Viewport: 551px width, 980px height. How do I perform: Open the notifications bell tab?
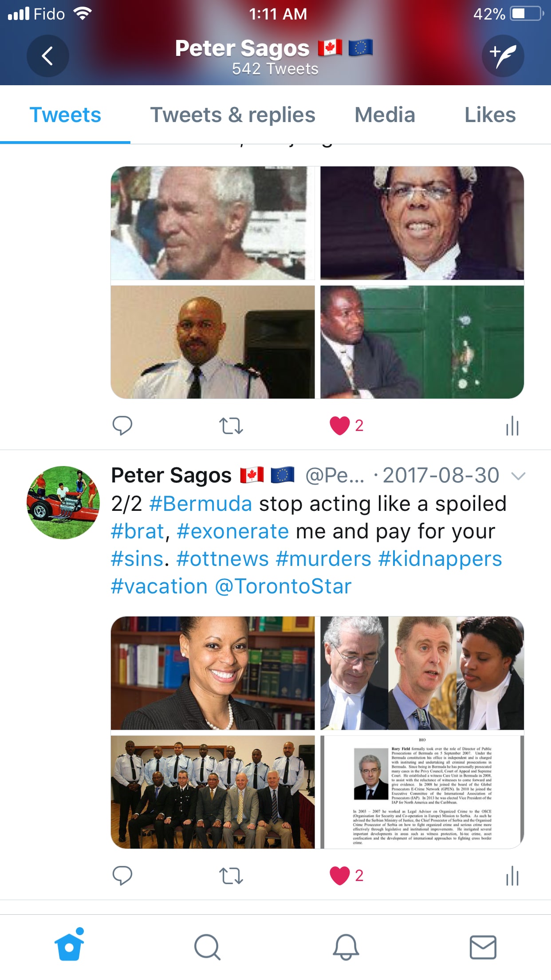point(346,947)
